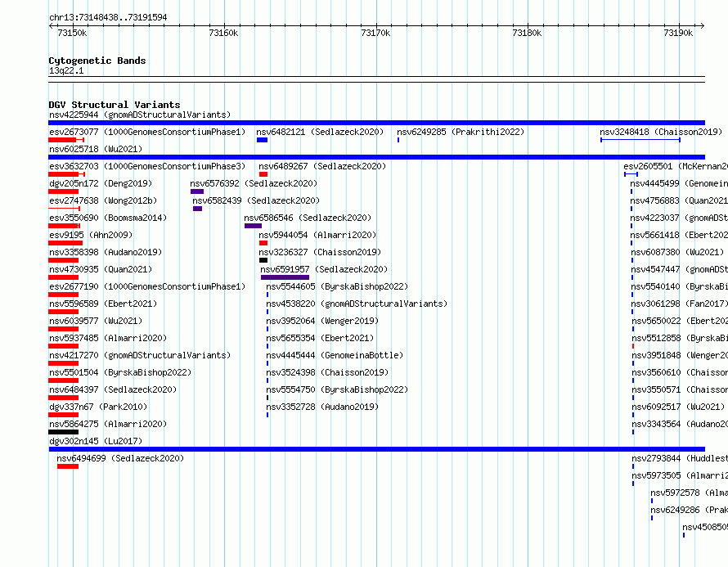The image size is (728, 567).
Task: Click the black nsv5864275 variant bar
Action: tap(64, 432)
